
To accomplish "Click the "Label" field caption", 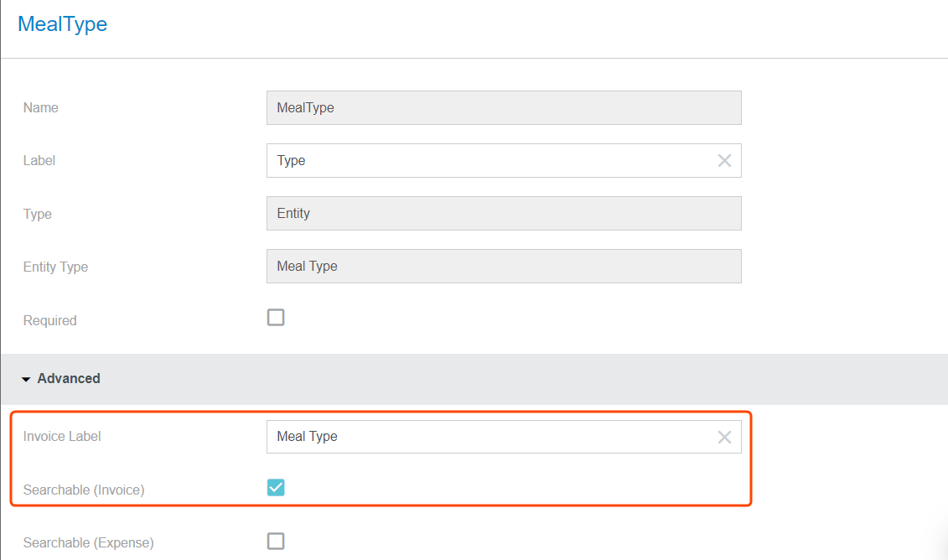I will coord(39,161).
